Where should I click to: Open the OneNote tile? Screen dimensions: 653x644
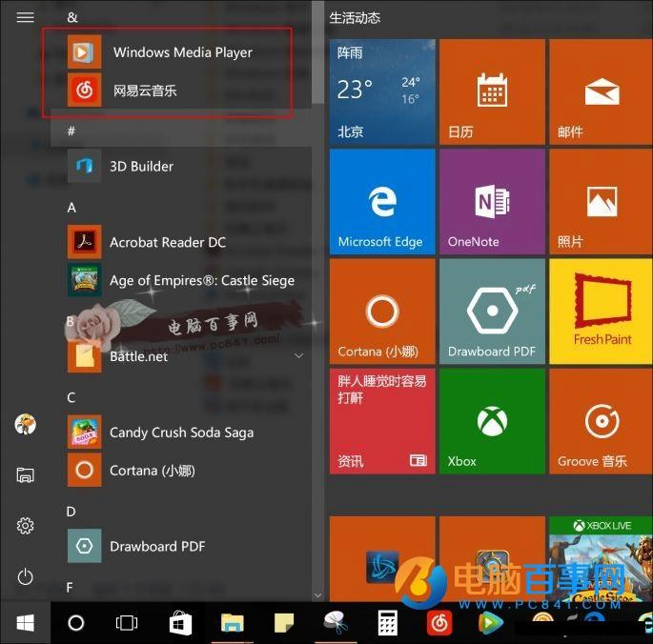point(492,202)
